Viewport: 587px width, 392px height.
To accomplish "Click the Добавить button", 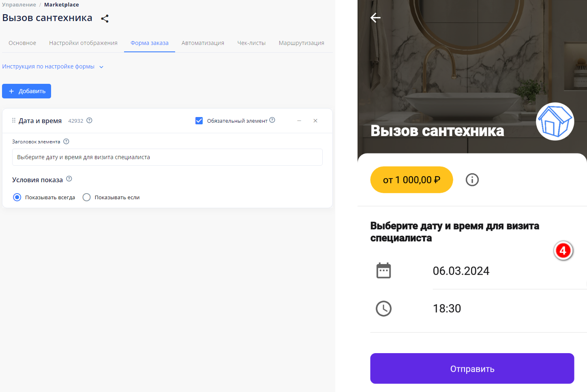I will 26,91.
